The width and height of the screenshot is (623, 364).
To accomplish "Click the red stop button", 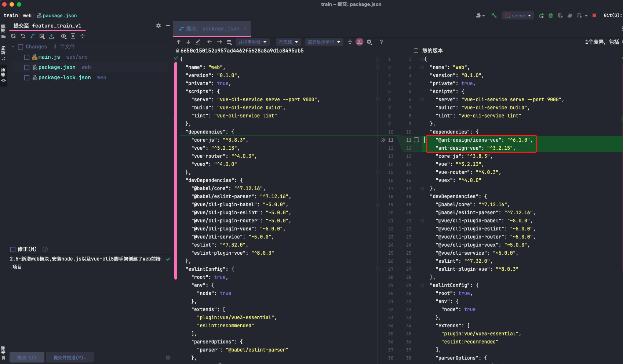I will click(x=594, y=15).
